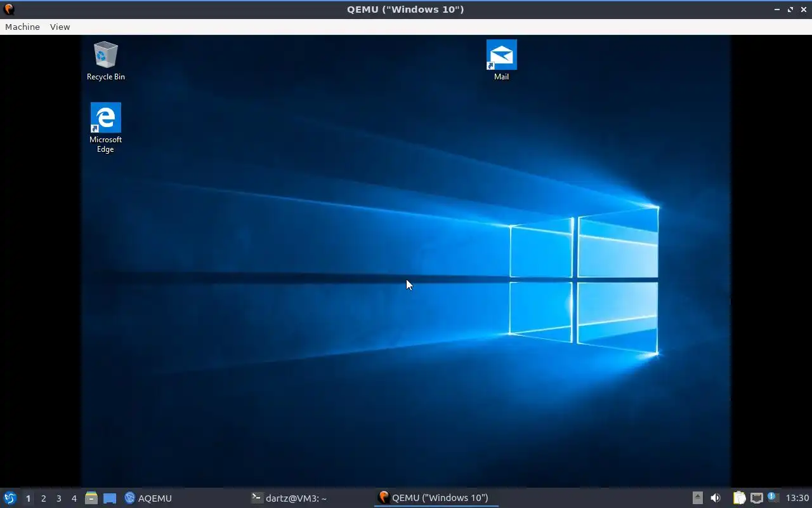The width and height of the screenshot is (812, 508).
Task: Select the Microsoft Edge desktop shortcut
Action: coord(105,128)
